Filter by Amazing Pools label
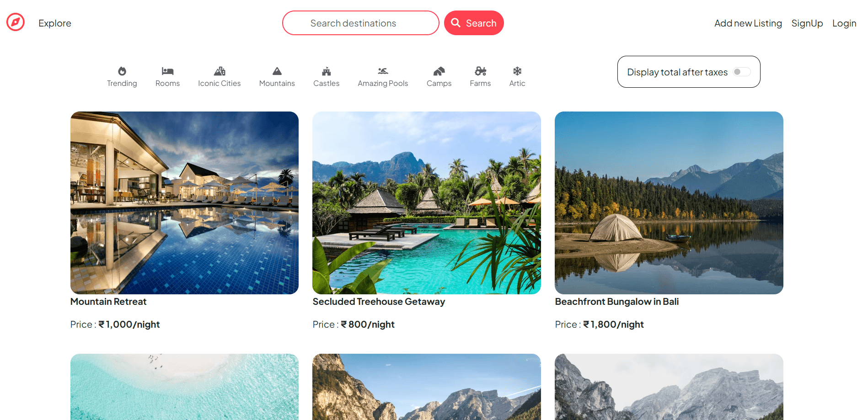Viewport: 868px width, 420px height. tap(383, 83)
